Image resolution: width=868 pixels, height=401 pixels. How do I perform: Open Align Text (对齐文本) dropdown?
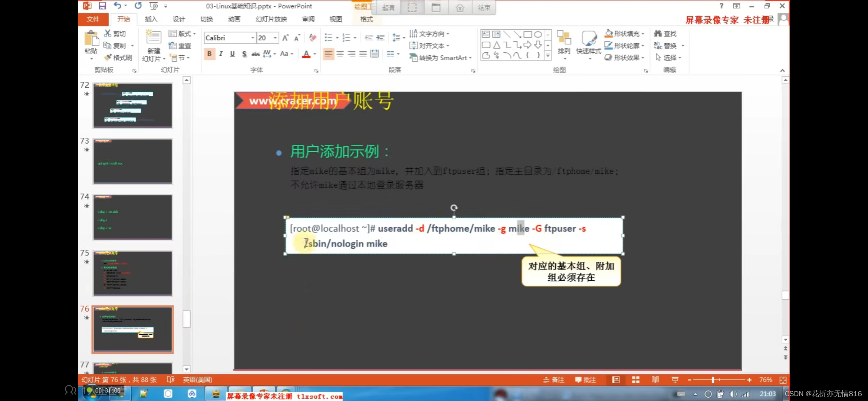[x=429, y=46]
